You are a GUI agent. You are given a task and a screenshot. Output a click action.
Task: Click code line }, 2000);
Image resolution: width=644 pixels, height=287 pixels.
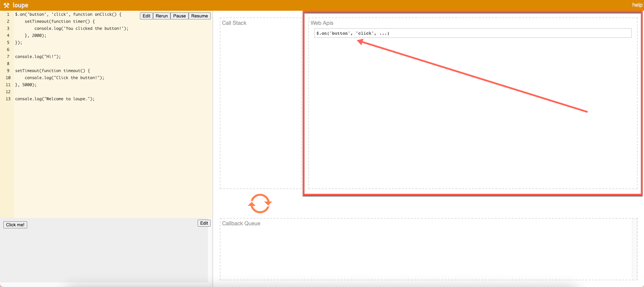pyautogui.click(x=36, y=36)
